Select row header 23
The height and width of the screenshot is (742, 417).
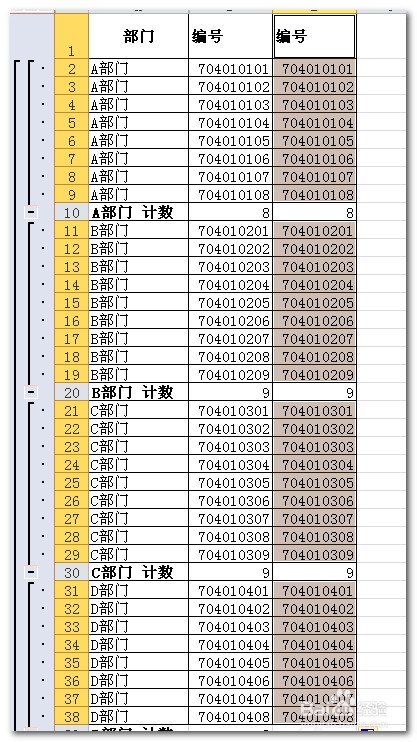[71, 446]
